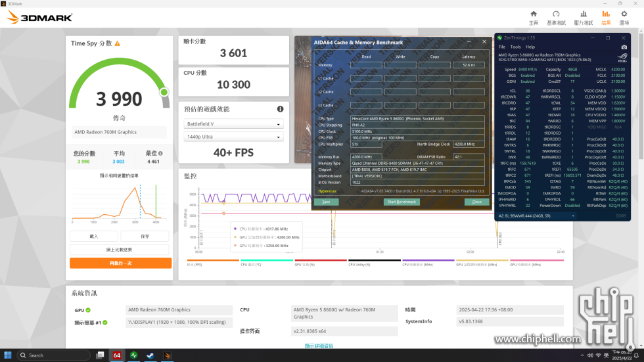Image resolution: width=644 pixels, height=362 pixels.
Task: Click the 載入 load button
Action: [x=94, y=236]
